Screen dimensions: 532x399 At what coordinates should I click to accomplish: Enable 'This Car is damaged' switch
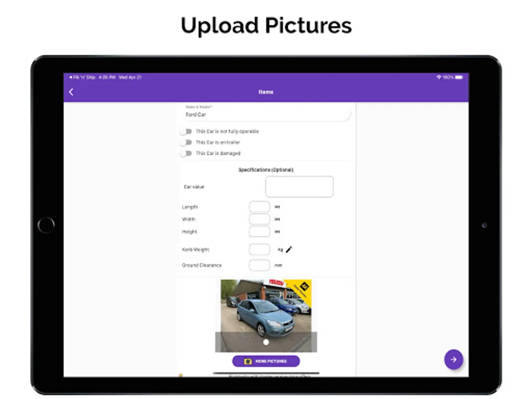point(186,153)
